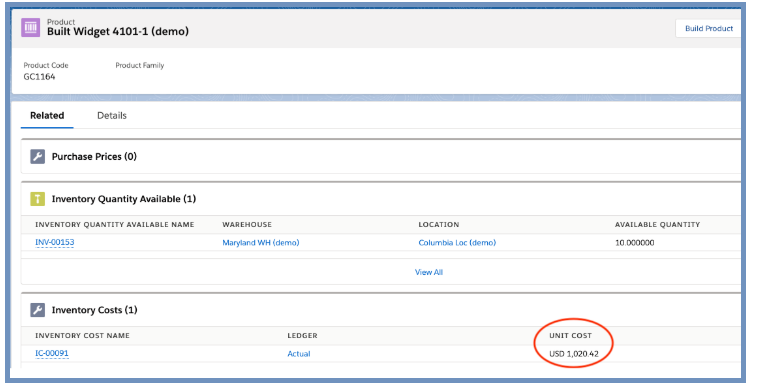Click View All under Inventory Quantity Available
This screenshot has width=760, height=385.
pos(428,272)
